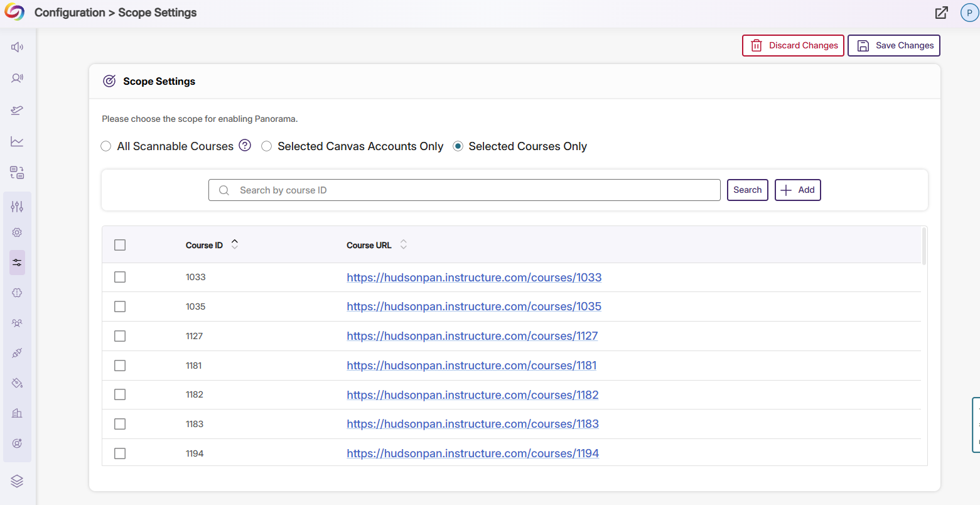This screenshot has height=505, width=980.
Task: Check the box for course 1033
Action: pos(120,277)
